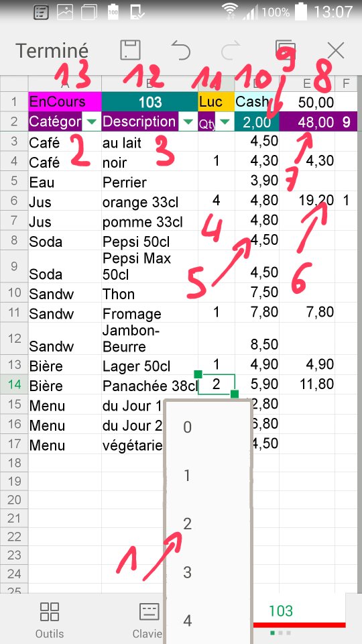
Task: Select the magenta EnCours cell
Action: point(65,101)
